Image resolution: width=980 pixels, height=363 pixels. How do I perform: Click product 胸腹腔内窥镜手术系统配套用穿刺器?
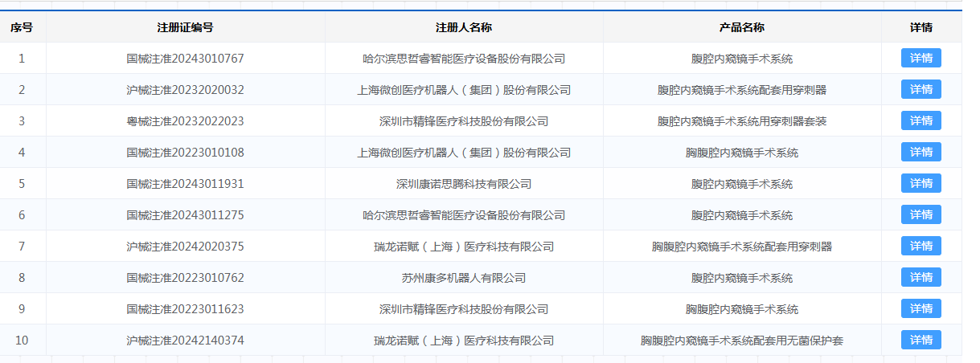tap(742, 247)
